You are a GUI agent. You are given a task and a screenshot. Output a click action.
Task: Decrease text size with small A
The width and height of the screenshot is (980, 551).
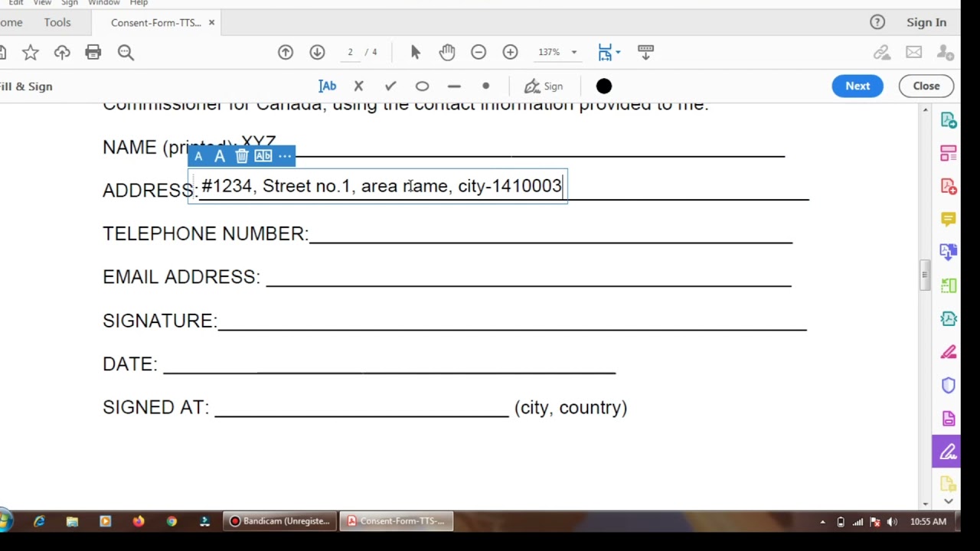click(198, 156)
